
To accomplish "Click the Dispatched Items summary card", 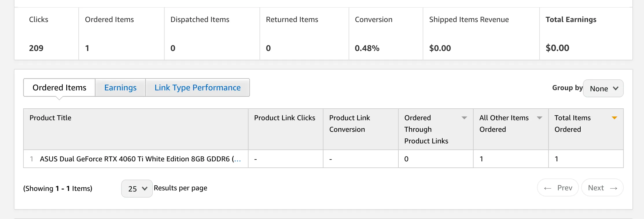I will point(212,34).
